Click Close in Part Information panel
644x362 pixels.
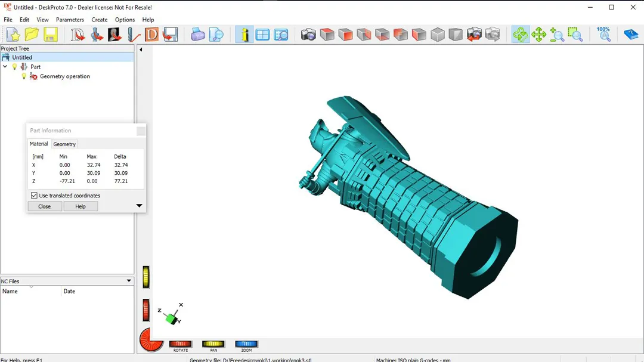pos(44,206)
